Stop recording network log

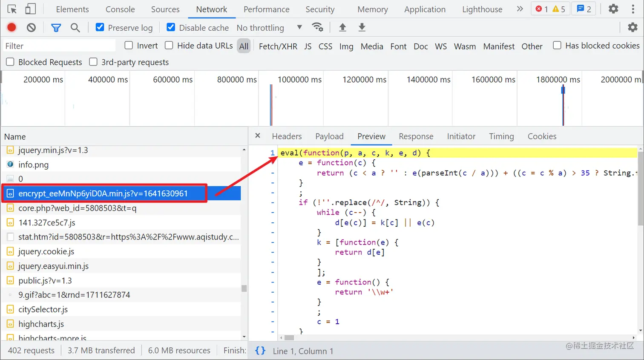tap(12, 28)
